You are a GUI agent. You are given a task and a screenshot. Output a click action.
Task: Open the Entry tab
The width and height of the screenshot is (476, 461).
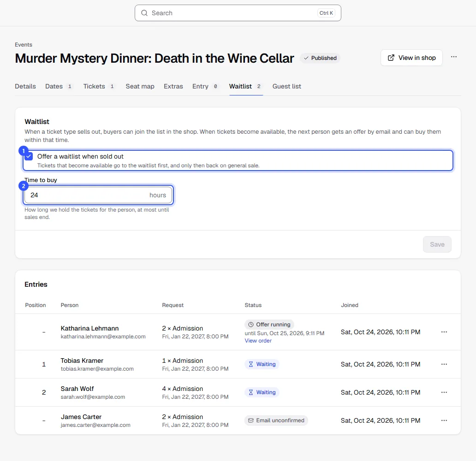tap(206, 87)
